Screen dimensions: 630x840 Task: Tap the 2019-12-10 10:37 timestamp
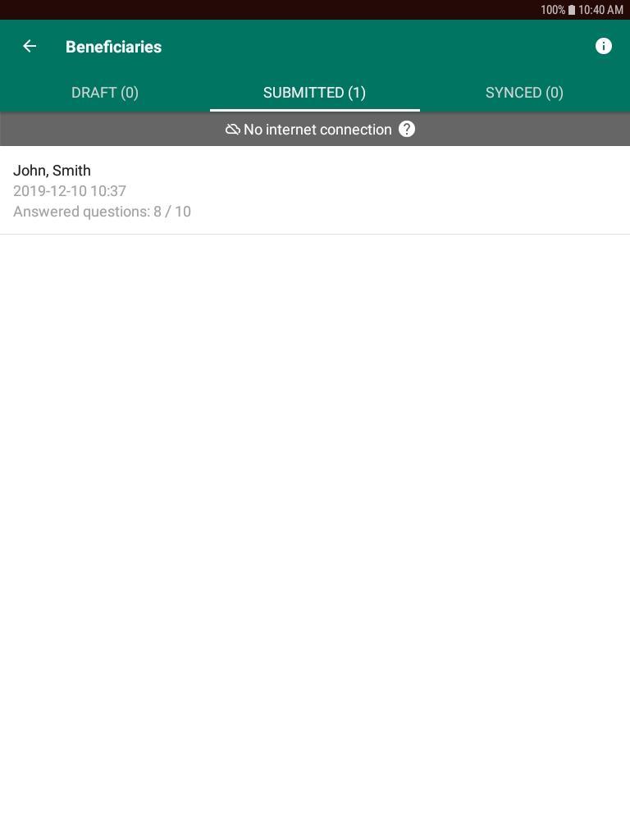(x=70, y=190)
